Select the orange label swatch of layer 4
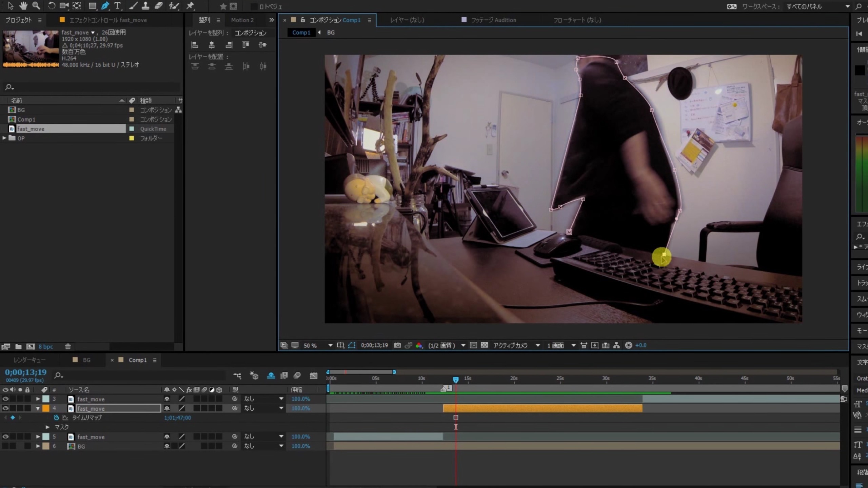The height and width of the screenshot is (488, 868). [45, 408]
